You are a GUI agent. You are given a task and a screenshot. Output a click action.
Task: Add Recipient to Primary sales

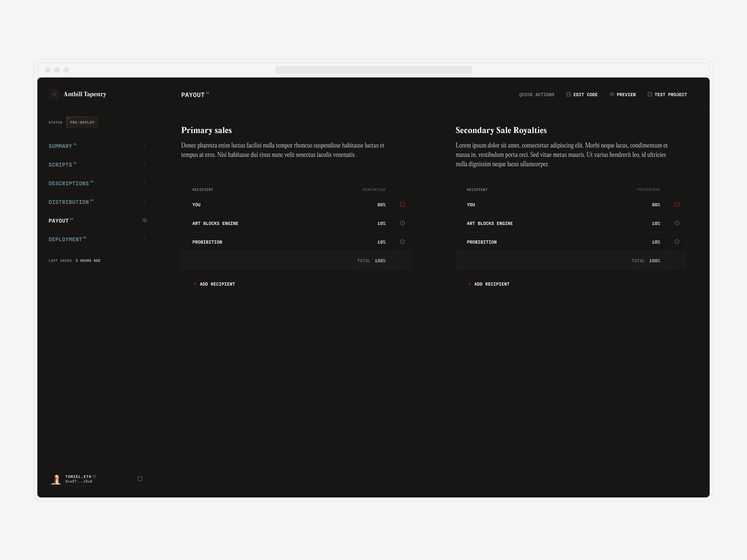coord(214,284)
